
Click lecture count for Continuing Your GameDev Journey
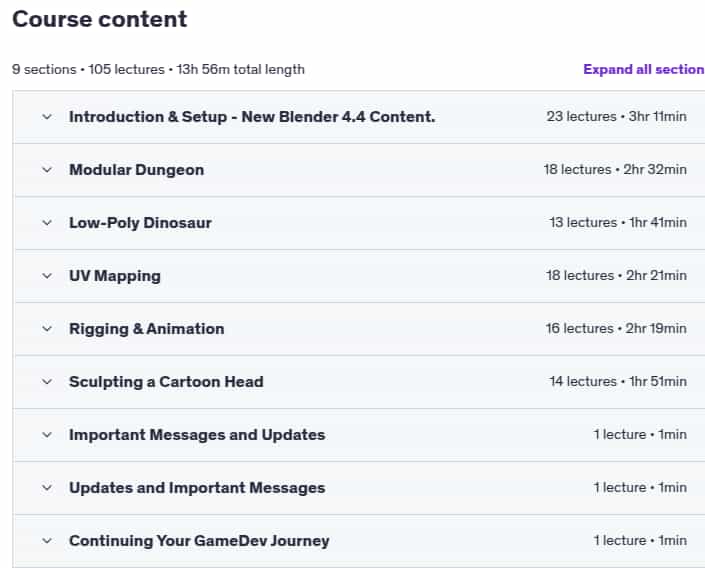pyautogui.click(x=640, y=541)
